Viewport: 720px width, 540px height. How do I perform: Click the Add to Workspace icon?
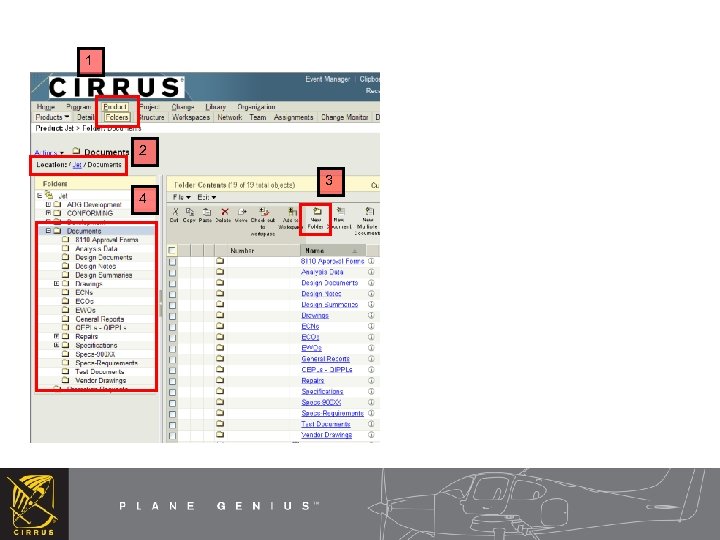(292, 212)
